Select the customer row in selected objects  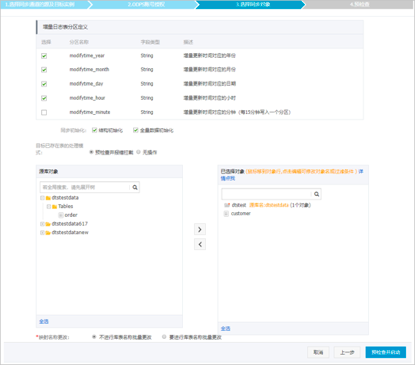(x=237, y=214)
